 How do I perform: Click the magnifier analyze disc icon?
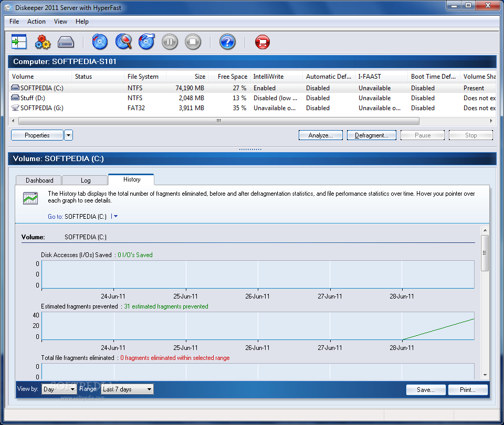(123, 42)
